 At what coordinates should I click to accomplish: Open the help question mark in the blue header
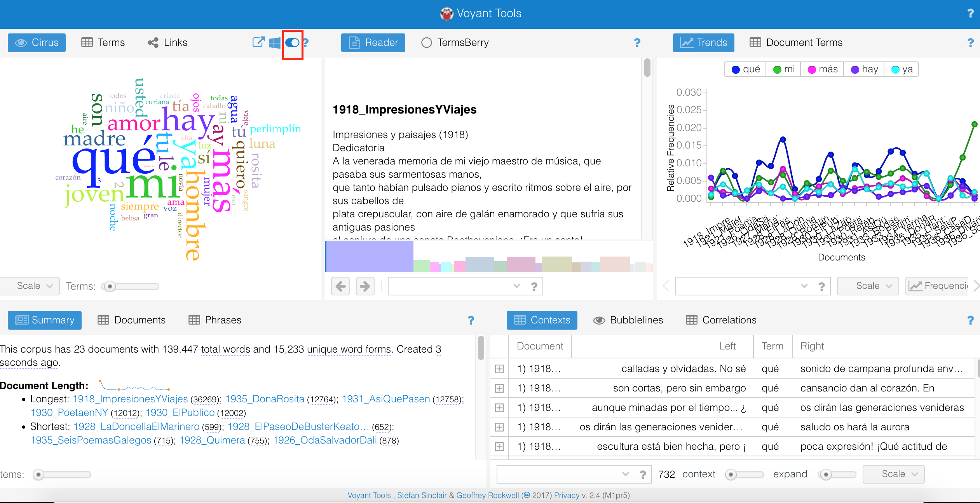(970, 13)
